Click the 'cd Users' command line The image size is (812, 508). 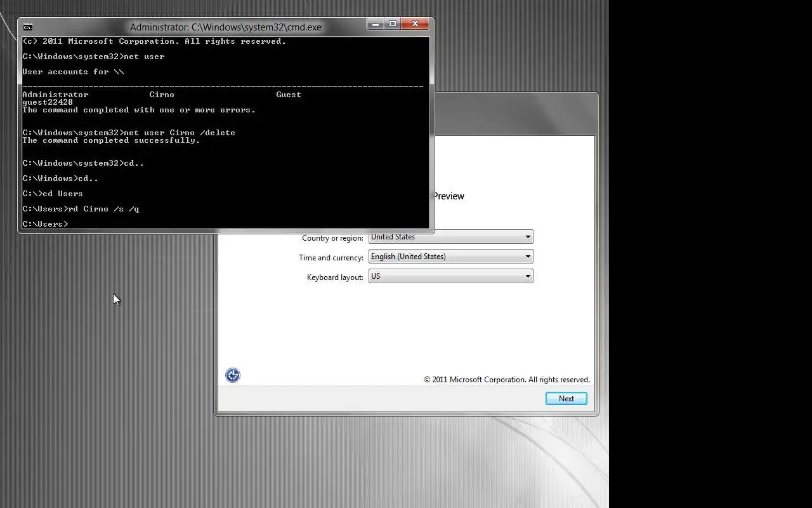53,194
